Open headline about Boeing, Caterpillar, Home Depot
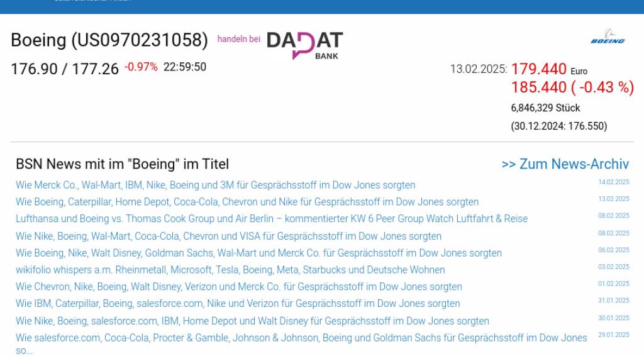This screenshot has width=644, height=356. pyautogui.click(x=247, y=202)
